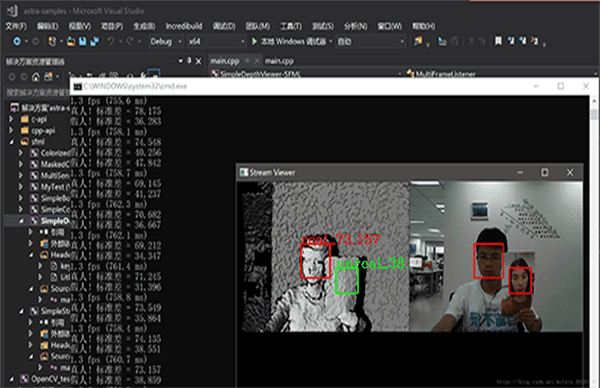This screenshot has height=388, width=600.
Task: Select the highlighted SimpleDepth project row
Action: 38,221
